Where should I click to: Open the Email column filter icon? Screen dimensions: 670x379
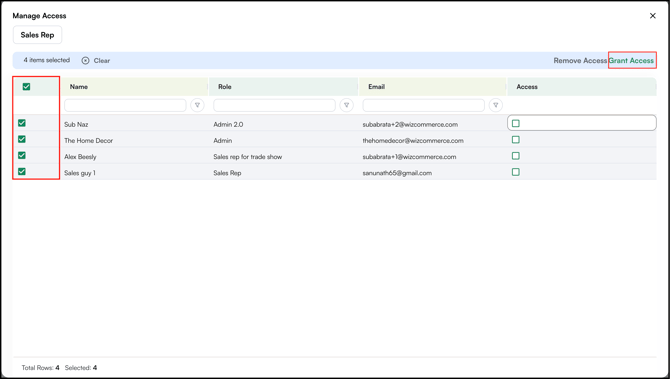coord(496,105)
